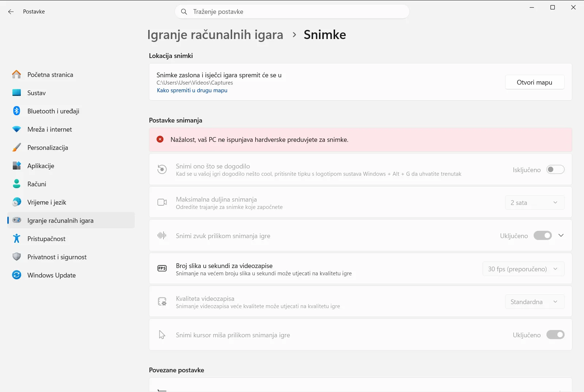584x392 pixels.
Task: Click the Početna stranica home icon
Action: click(x=16, y=74)
